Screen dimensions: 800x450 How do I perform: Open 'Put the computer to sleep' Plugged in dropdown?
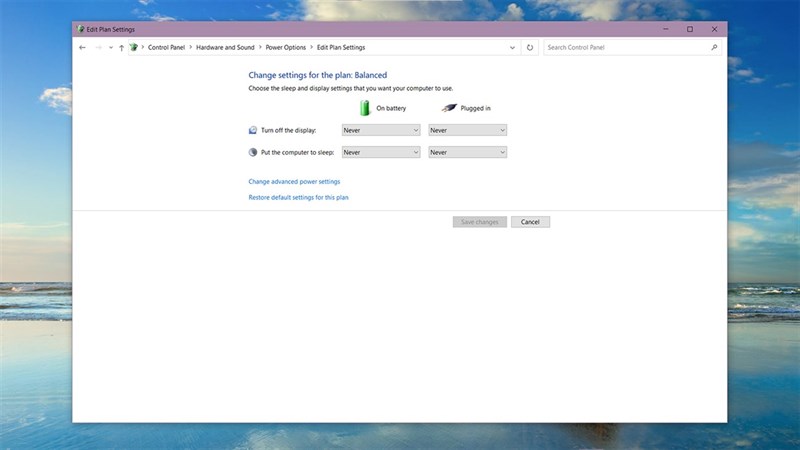tap(467, 152)
